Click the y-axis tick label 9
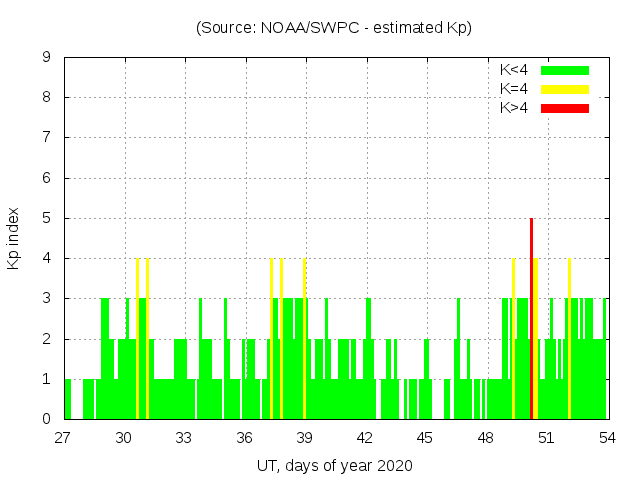Viewport: 640px width, 480px height. [47, 58]
